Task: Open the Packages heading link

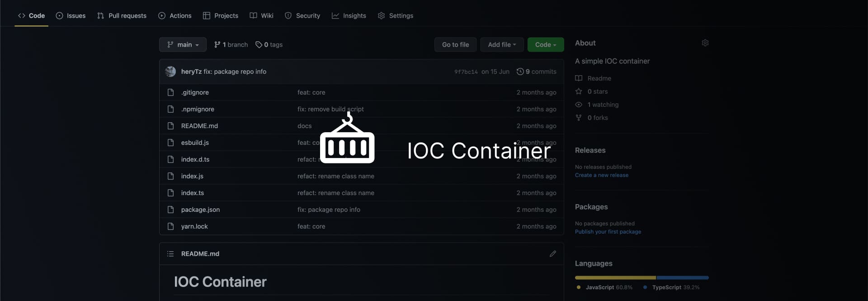Action: click(591, 207)
